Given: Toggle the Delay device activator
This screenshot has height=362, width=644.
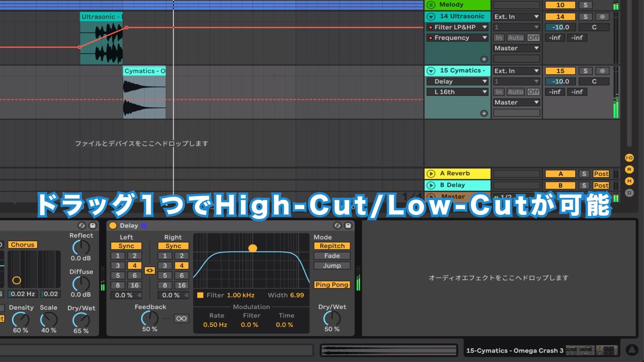Looking at the screenshot, I should (x=113, y=225).
